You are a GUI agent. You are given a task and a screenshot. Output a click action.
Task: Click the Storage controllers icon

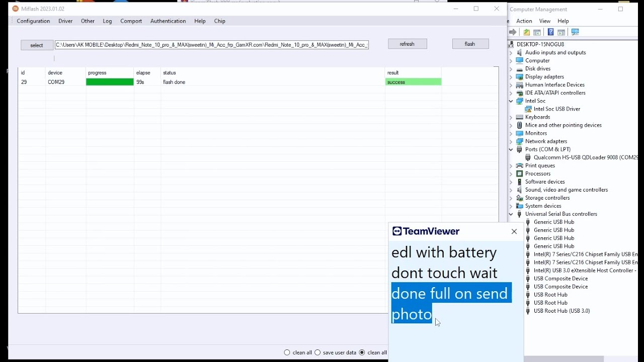pos(520,198)
